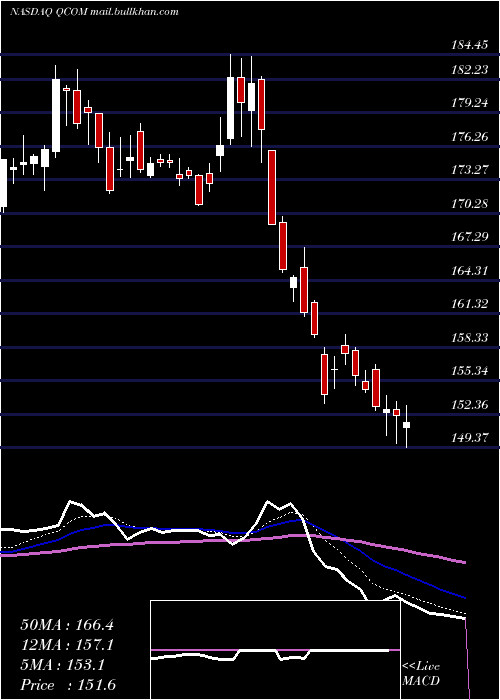Click the <<Live MACD label
This screenshot has height=700, width=500.
(x=421, y=674)
